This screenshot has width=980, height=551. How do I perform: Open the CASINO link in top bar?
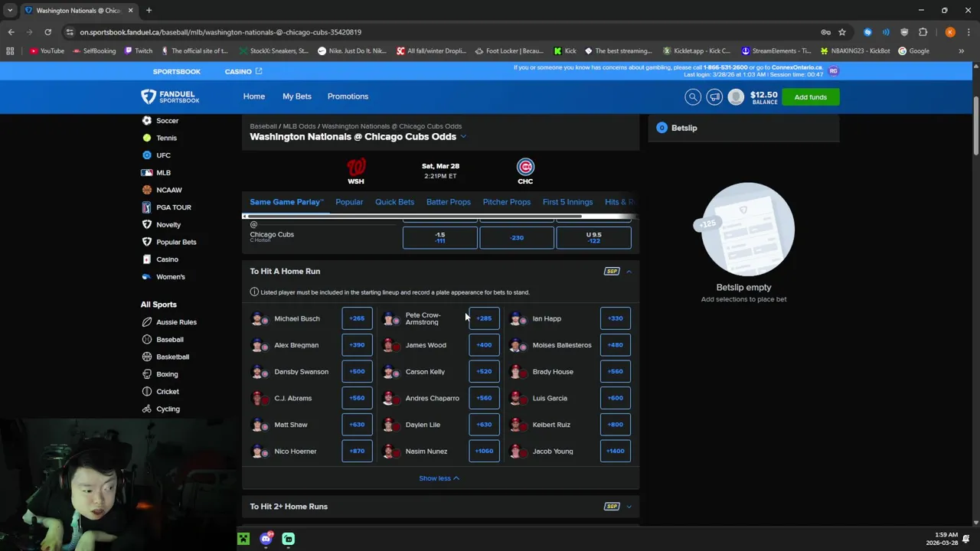tap(243, 71)
